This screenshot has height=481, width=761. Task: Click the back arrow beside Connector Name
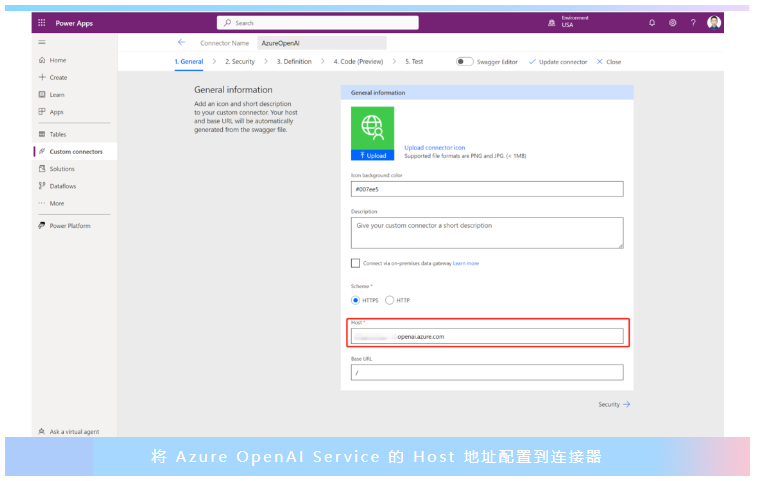(x=181, y=42)
